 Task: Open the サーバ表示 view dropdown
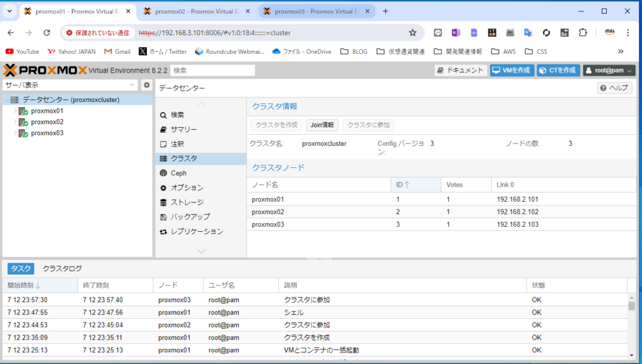[70, 85]
